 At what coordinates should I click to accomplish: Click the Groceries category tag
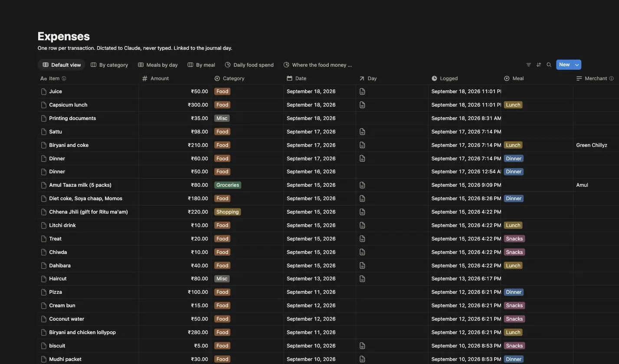point(228,185)
